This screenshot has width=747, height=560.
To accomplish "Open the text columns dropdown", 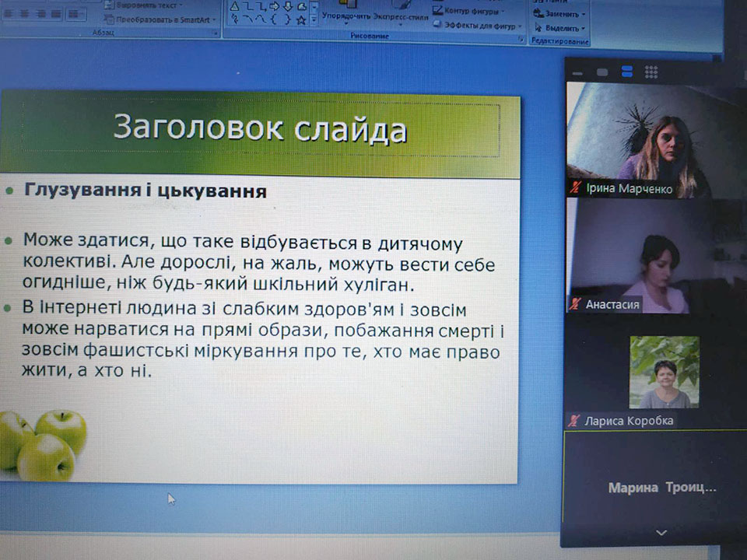I will point(75,14).
